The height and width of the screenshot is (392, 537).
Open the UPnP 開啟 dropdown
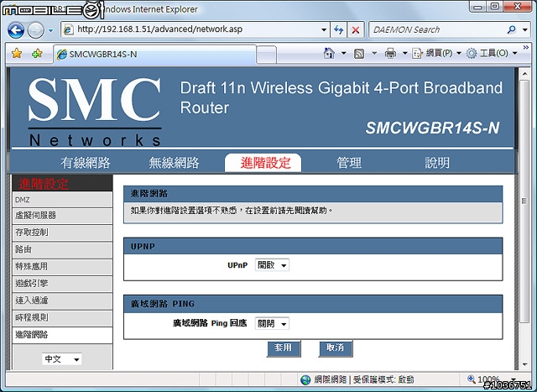[272, 265]
